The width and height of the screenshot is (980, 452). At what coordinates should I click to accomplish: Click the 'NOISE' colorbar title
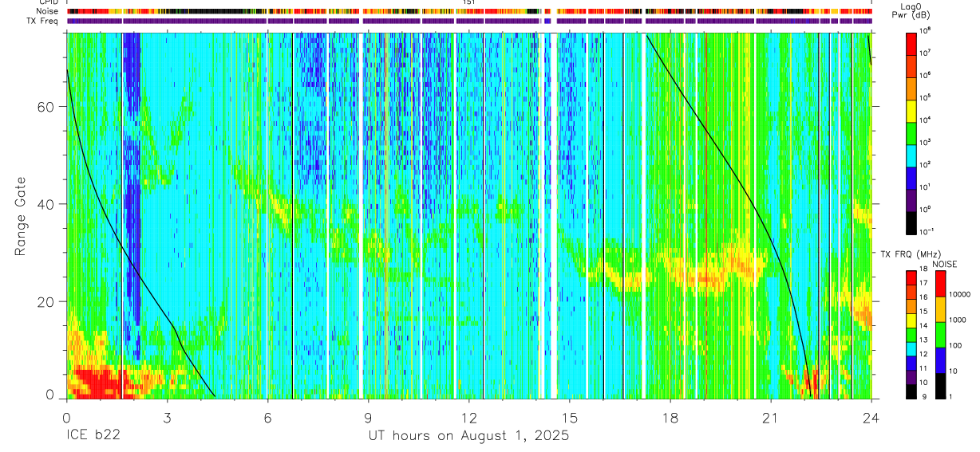point(944,262)
